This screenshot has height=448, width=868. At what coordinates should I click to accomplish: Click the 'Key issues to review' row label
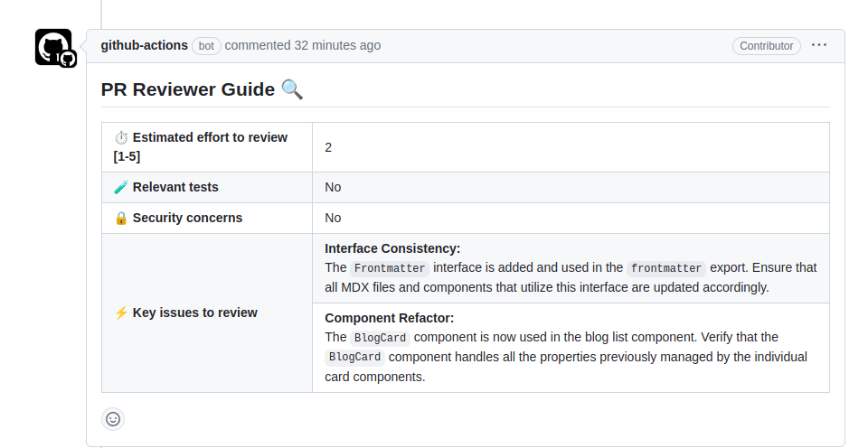point(194,313)
